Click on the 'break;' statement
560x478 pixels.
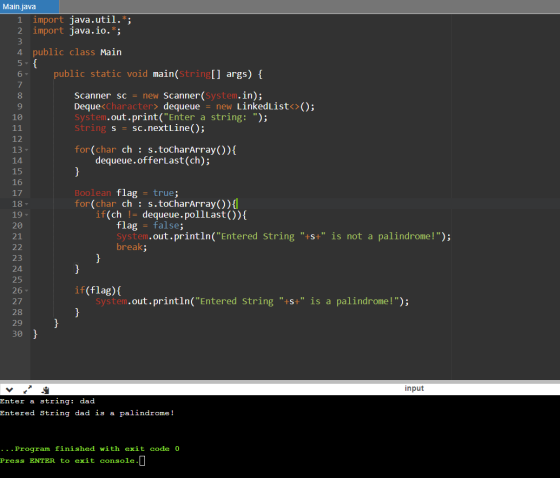click(131, 247)
